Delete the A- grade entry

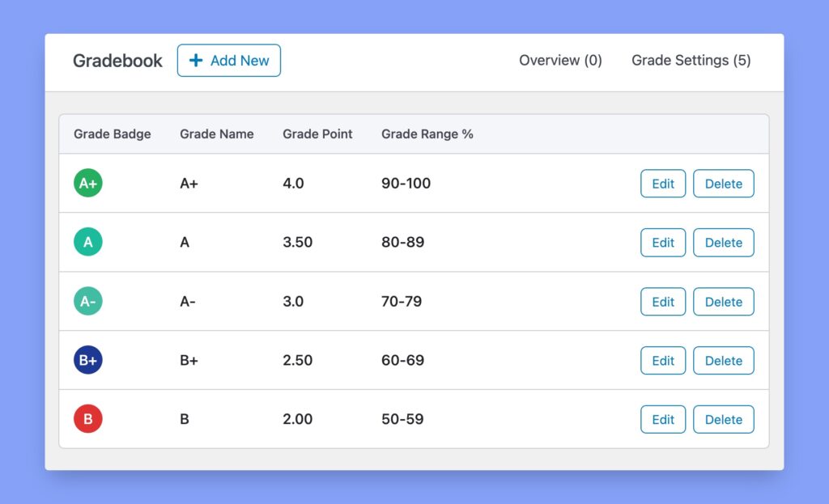[723, 301]
